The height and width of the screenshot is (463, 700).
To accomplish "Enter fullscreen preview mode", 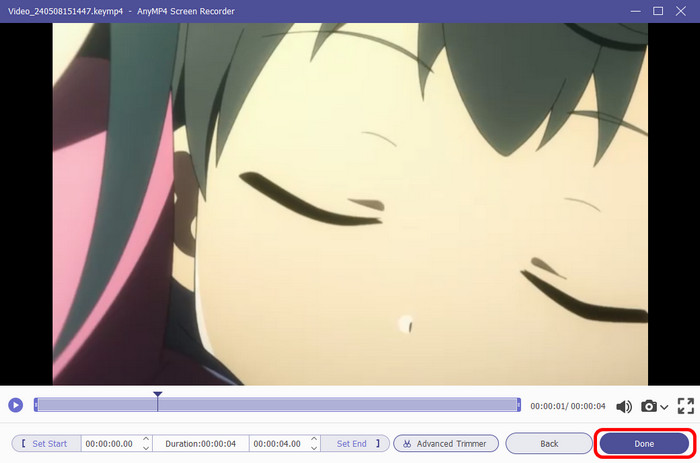I will click(686, 406).
